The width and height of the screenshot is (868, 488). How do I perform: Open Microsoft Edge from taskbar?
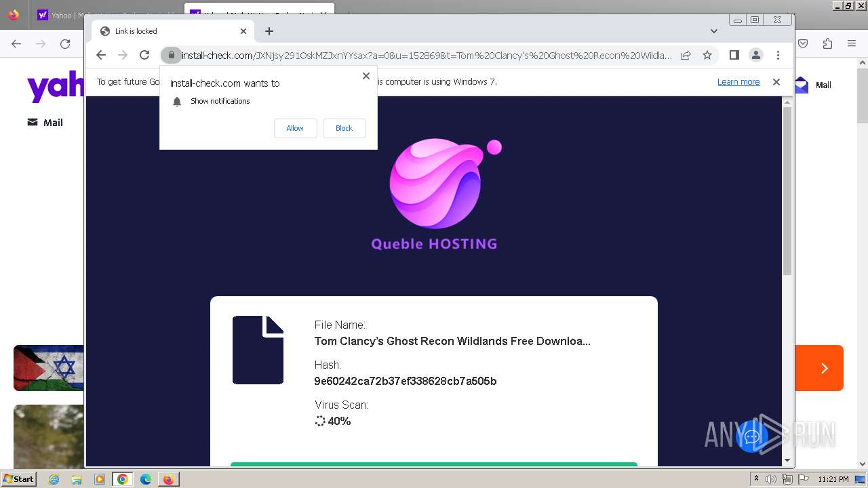click(x=146, y=479)
